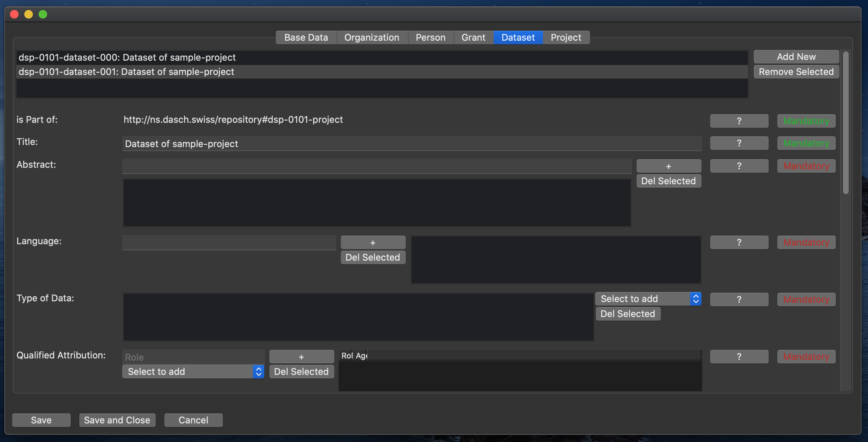The height and width of the screenshot is (442, 868).
Task: Open help for Qualified Attribution
Action: [739, 357]
